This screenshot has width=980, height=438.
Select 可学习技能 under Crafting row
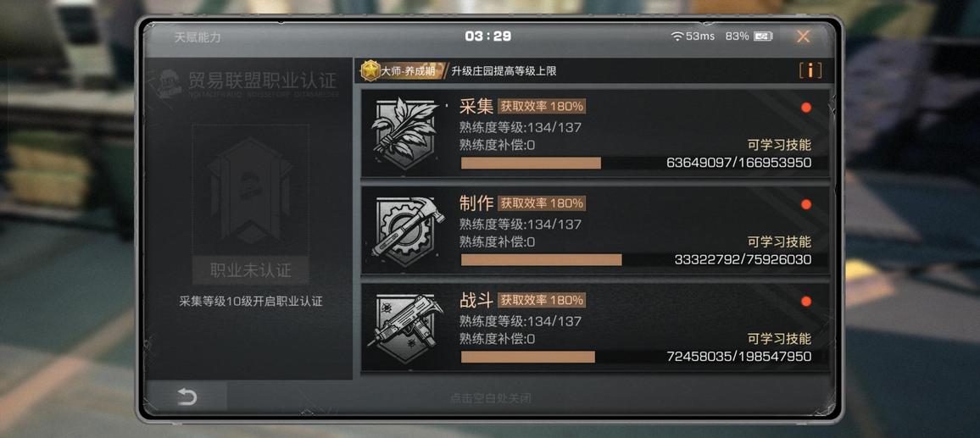tap(779, 241)
